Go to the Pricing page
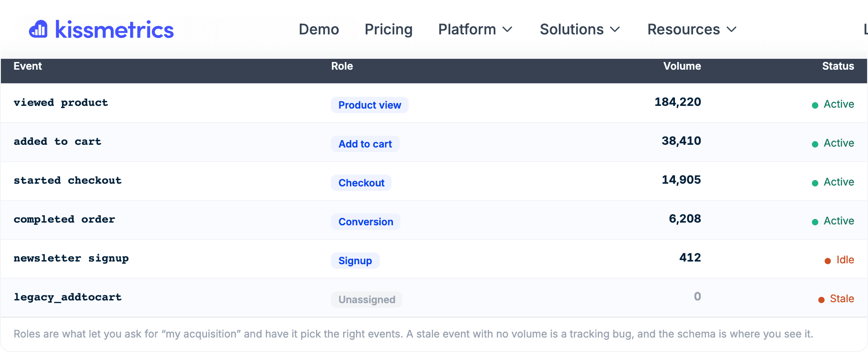868x352 pixels. [388, 29]
